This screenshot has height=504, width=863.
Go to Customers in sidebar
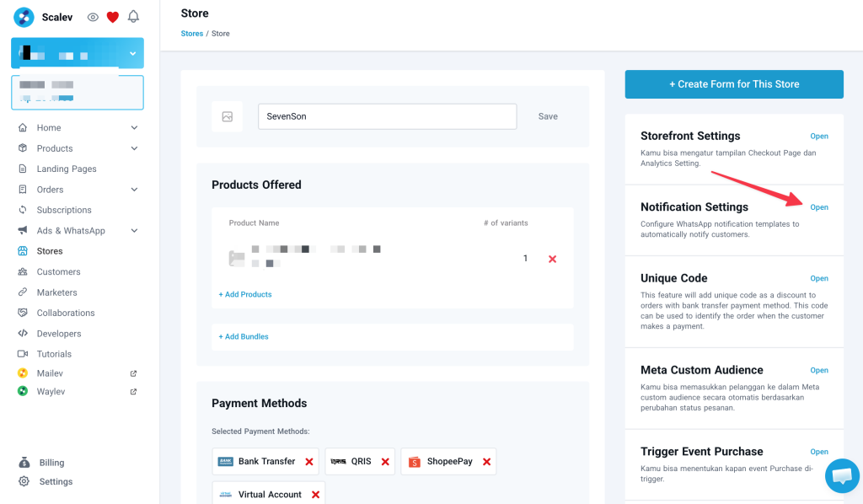pyautogui.click(x=58, y=271)
